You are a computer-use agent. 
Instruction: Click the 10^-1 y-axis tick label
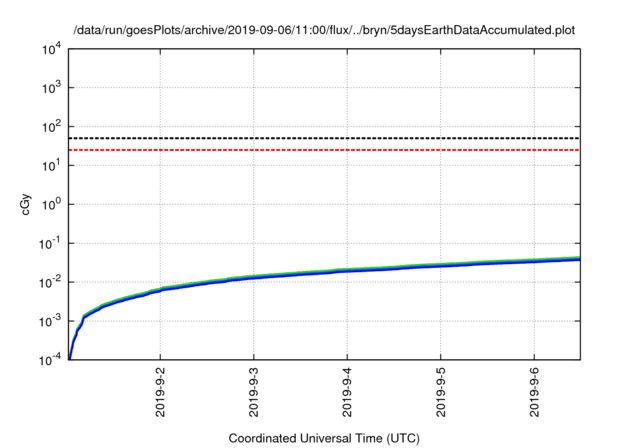click(50, 244)
